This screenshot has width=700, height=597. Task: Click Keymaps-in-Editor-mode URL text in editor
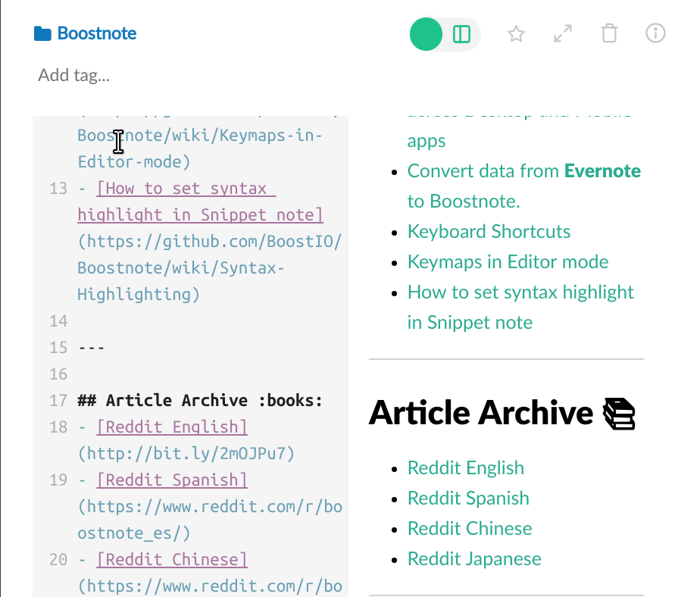199,148
